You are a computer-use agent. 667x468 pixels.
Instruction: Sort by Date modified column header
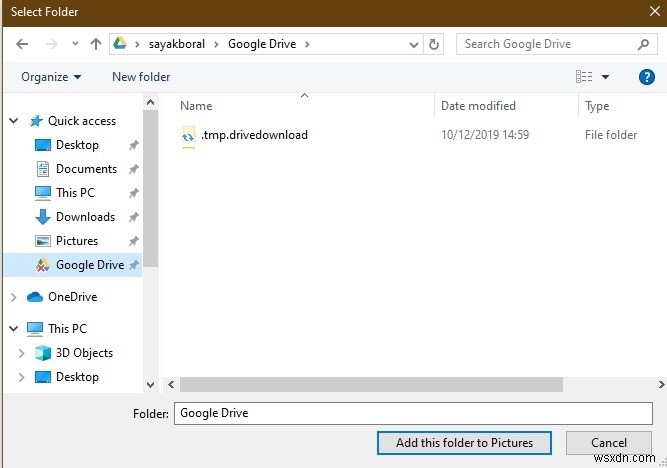click(479, 106)
